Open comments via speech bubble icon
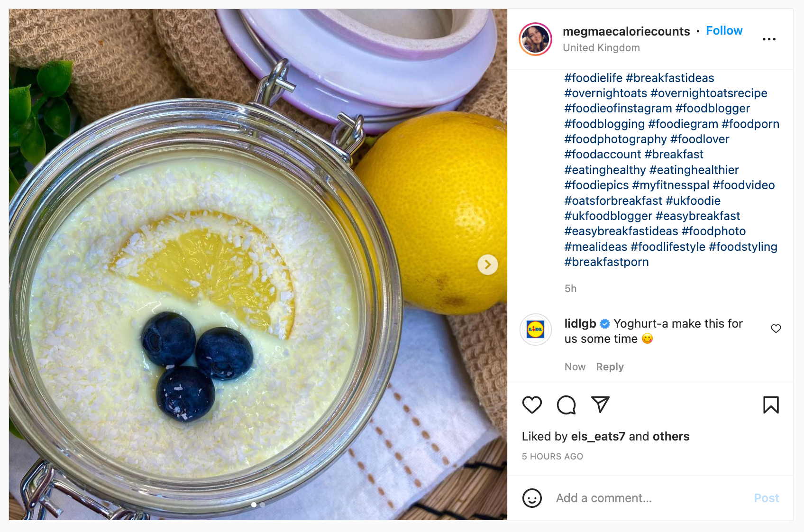This screenshot has width=804, height=532. tap(566, 405)
